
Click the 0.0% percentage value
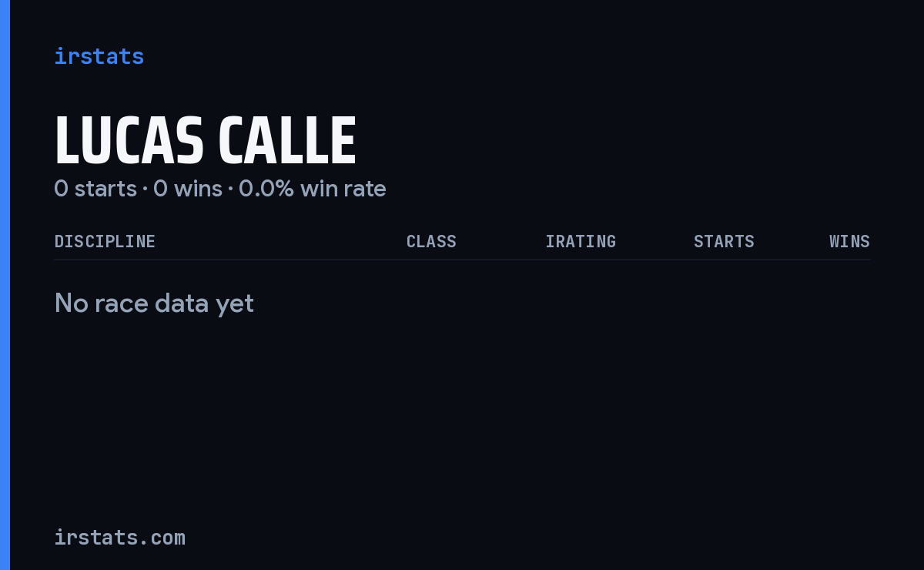[x=266, y=189]
